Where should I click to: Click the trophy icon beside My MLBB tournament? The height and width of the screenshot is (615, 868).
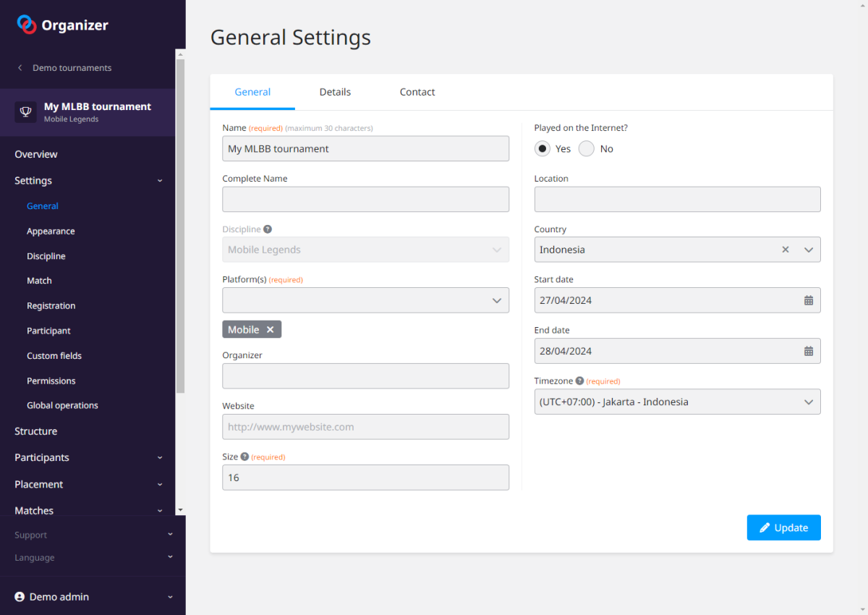[25, 112]
